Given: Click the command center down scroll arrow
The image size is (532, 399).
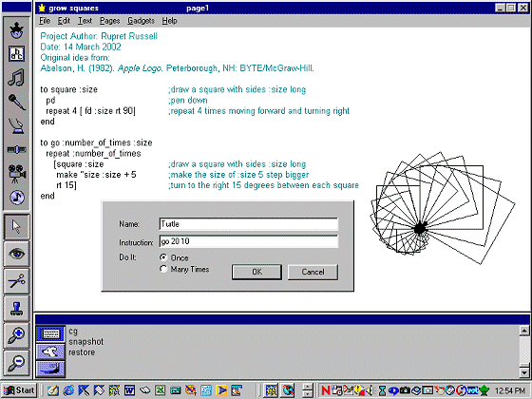Looking at the screenshot, I should tap(524, 372).
